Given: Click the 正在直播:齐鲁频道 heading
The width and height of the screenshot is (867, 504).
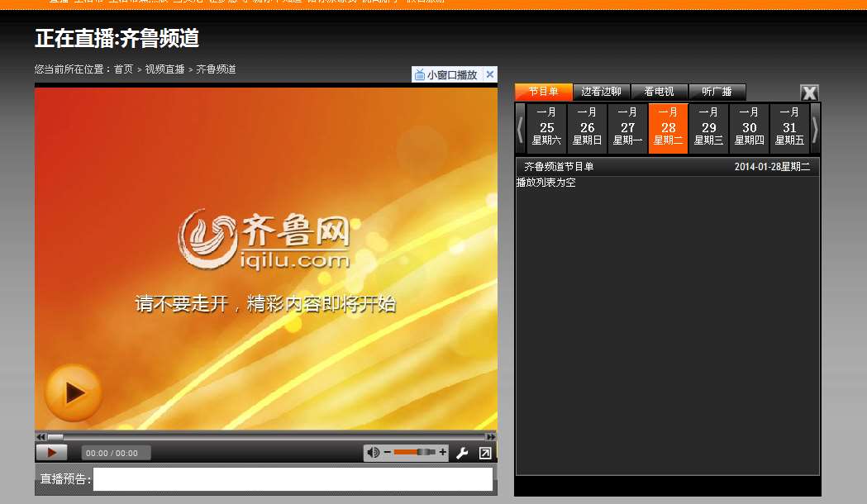Looking at the screenshot, I should pyautogui.click(x=117, y=38).
